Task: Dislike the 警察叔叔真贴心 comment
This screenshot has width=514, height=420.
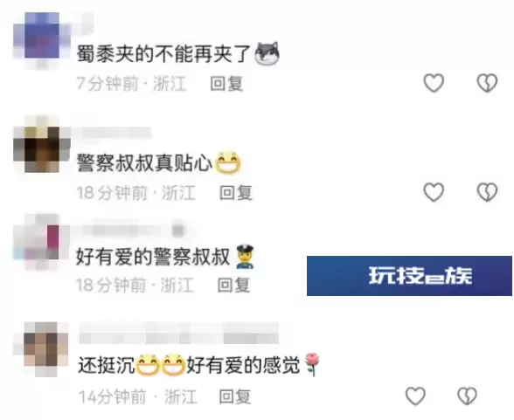Action: click(487, 191)
